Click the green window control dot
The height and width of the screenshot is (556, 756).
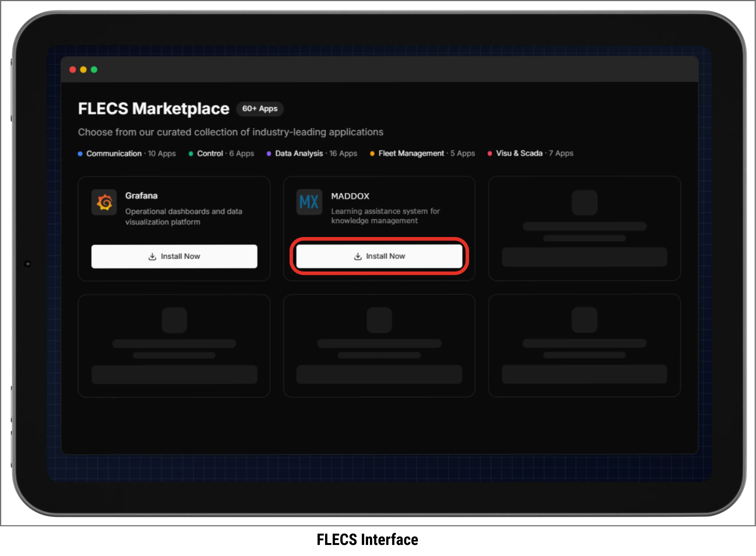coord(94,70)
